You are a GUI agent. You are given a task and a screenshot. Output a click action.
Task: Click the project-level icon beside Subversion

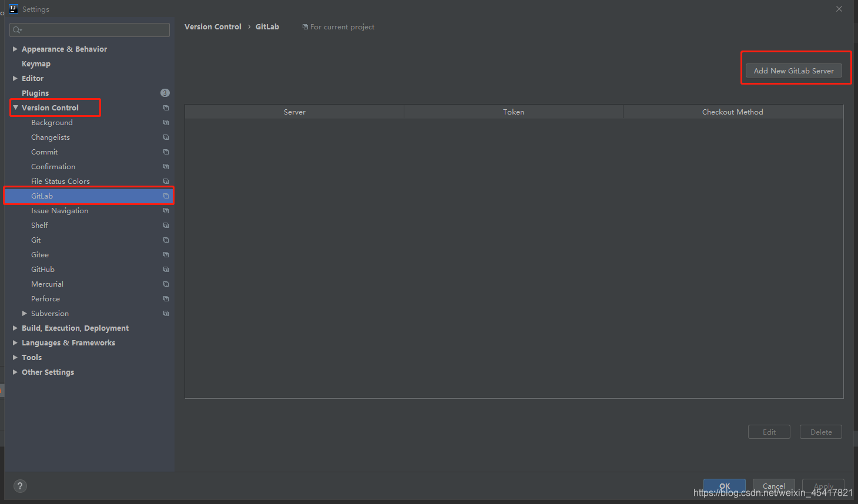(166, 314)
